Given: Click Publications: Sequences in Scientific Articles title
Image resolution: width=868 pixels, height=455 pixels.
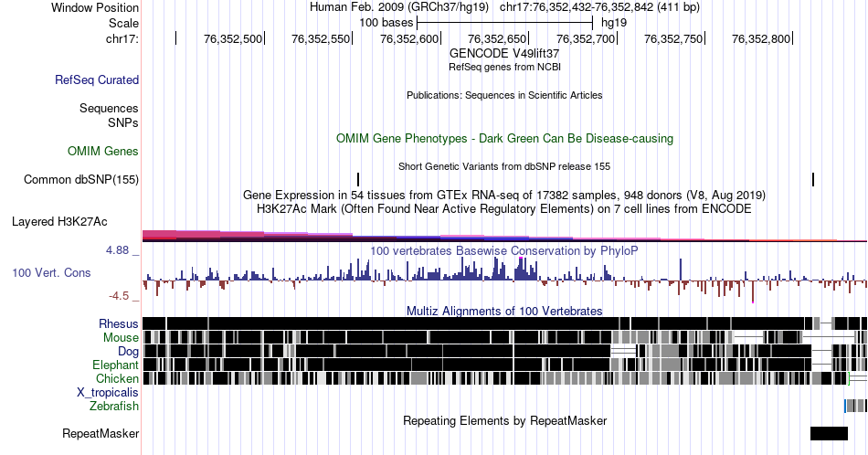Looking at the screenshot, I should [x=504, y=95].
